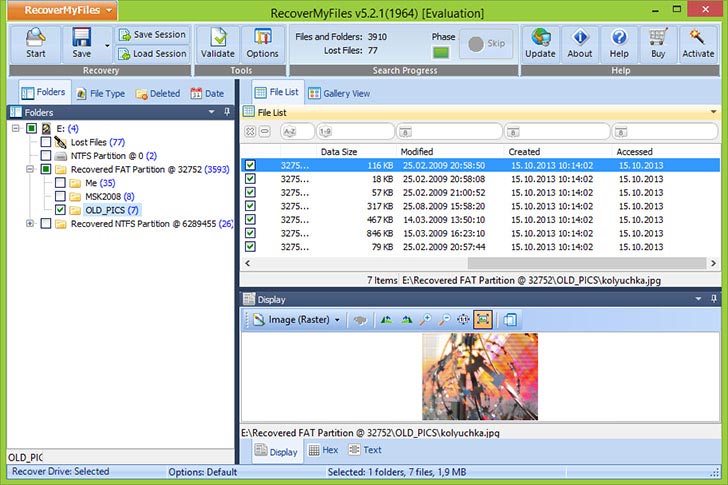Rotate image right in Display toolbar
The height and width of the screenshot is (485, 728).
(407, 320)
